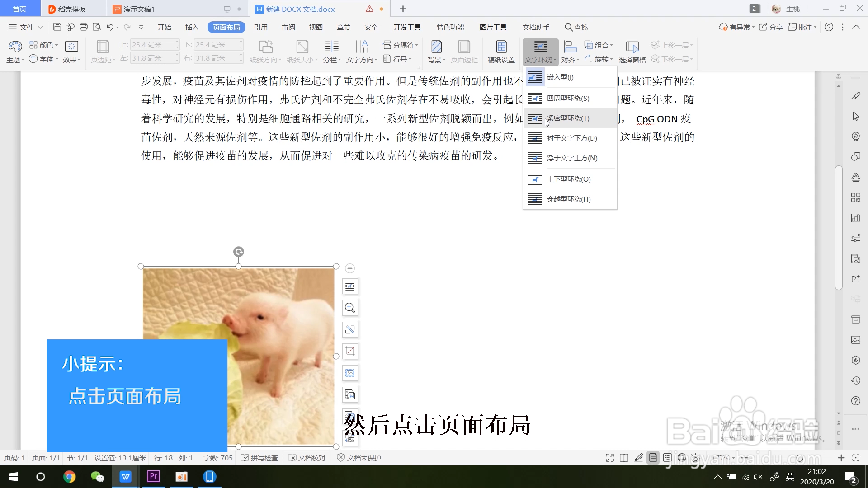This screenshot has width=868, height=488.
Task: Click the Print icon in quick toolbar
Action: pos(83,27)
